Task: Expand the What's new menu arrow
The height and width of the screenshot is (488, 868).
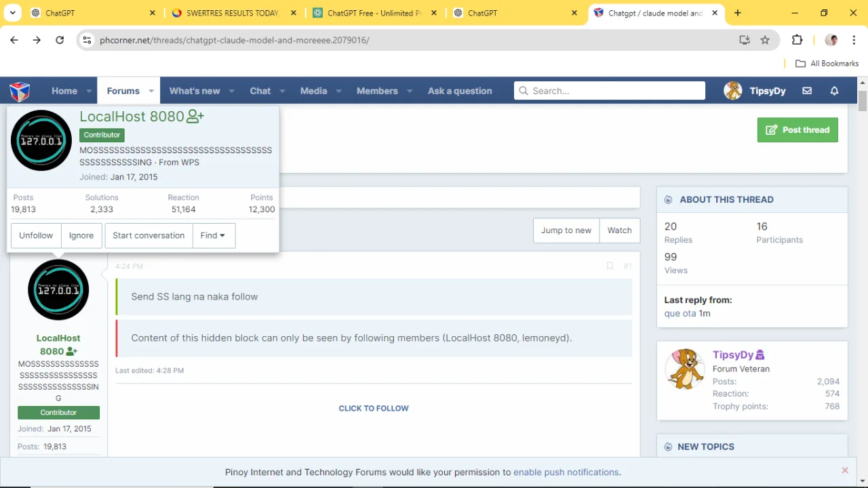Action: [x=231, y=91]
